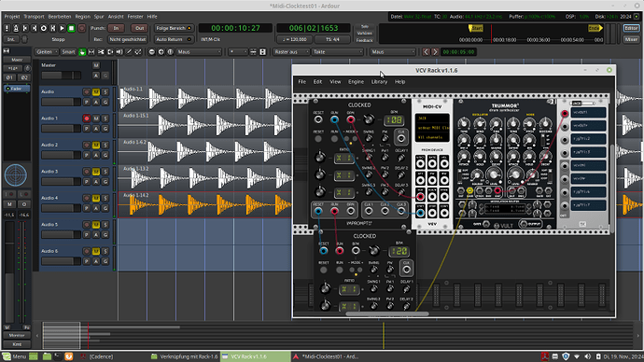Click the zoom to session icon

coord(171,52)
